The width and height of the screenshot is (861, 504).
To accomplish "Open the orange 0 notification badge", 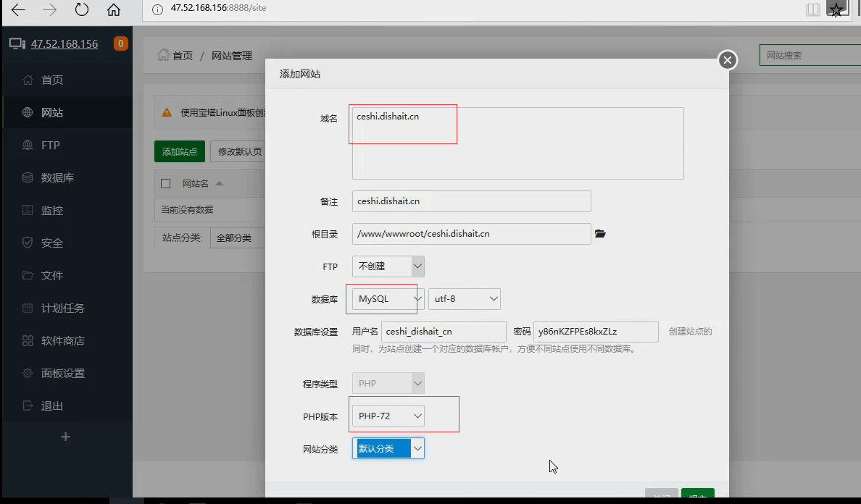I will point(121,43).
